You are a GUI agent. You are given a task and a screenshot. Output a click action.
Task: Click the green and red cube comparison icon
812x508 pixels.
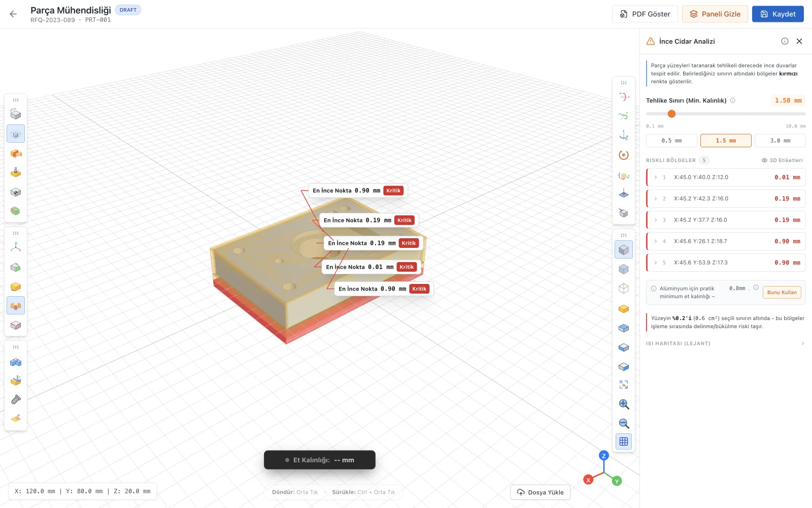16,210
